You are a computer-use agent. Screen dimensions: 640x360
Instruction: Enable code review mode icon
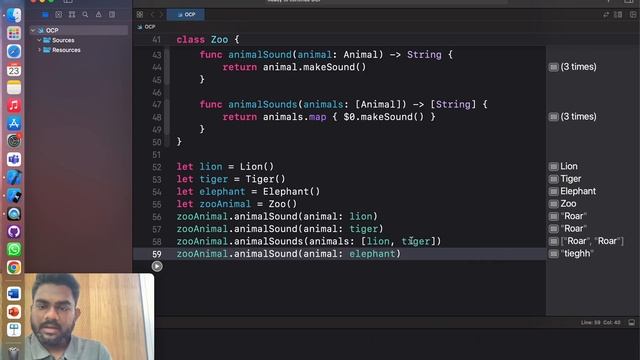click(x=606, y=14)
